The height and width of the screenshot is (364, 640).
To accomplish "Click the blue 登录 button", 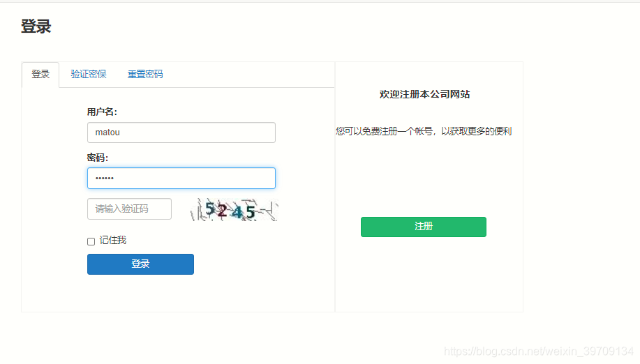I will tap(140, 264).
